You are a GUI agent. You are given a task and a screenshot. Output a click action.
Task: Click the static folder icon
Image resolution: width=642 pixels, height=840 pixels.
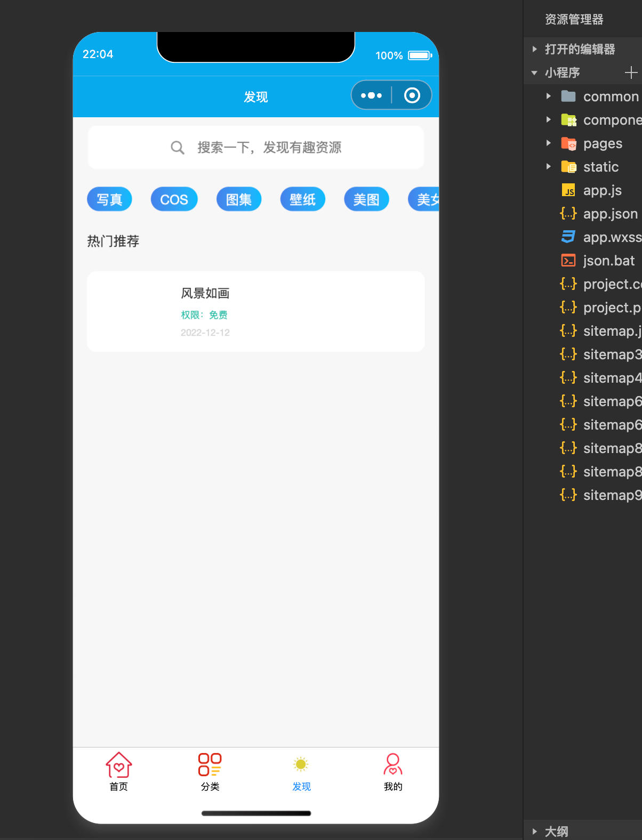coord(568,167)
